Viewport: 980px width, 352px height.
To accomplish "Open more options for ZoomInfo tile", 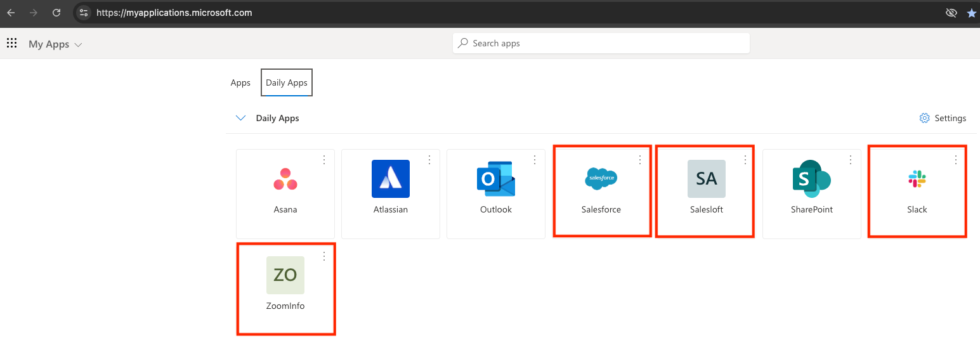I will pos(324,256).
